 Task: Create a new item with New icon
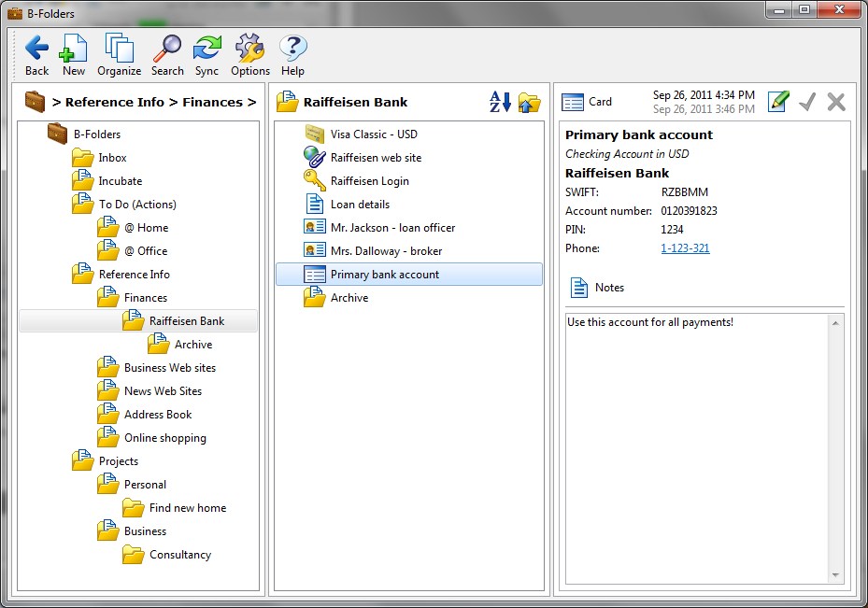(x=73, y=49)
